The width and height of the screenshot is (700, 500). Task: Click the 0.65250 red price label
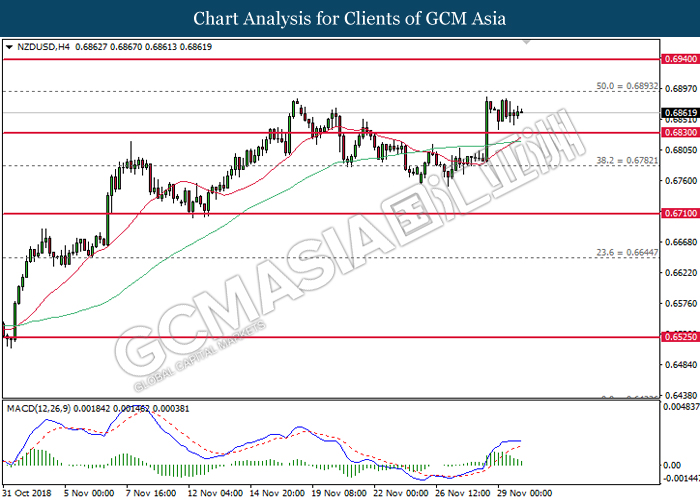tap(680, 337)
